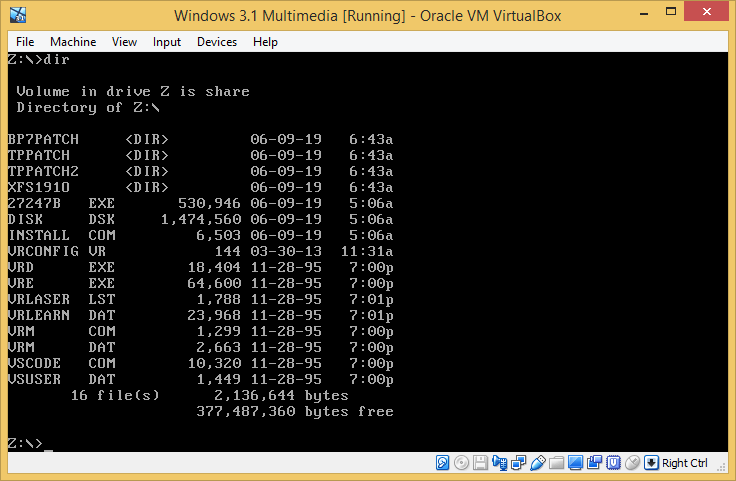Click the VRM DAT file entry
This screenshot has width=736, height=481.
tap(200, 347)
